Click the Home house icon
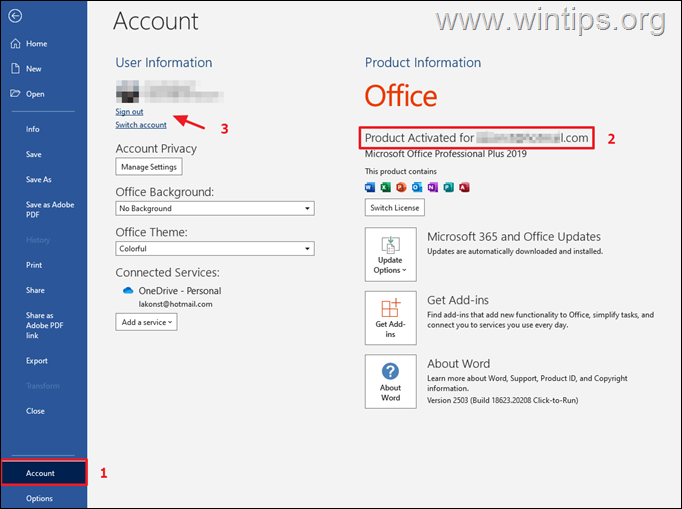Viewport: 682px width, 509px height. point(15,44)
